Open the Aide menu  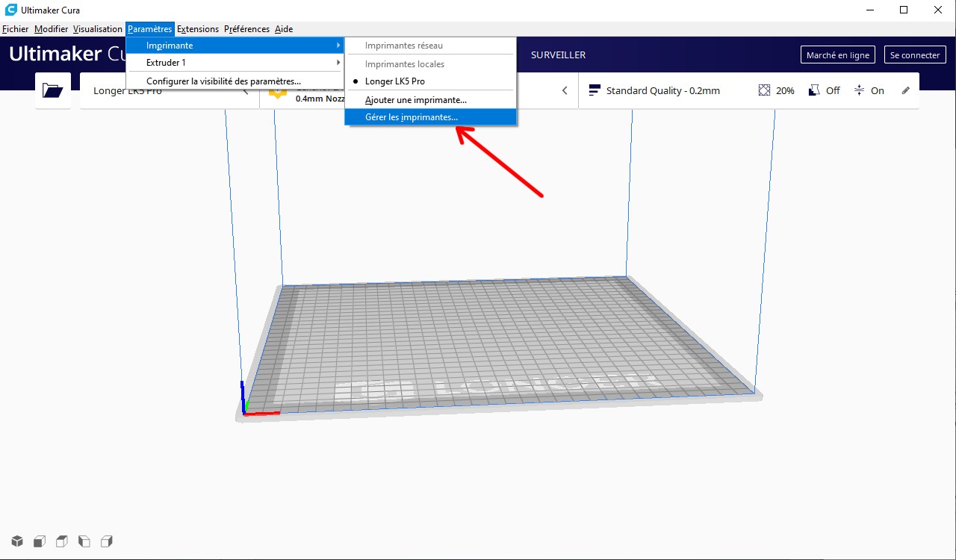tap(284, 29)
